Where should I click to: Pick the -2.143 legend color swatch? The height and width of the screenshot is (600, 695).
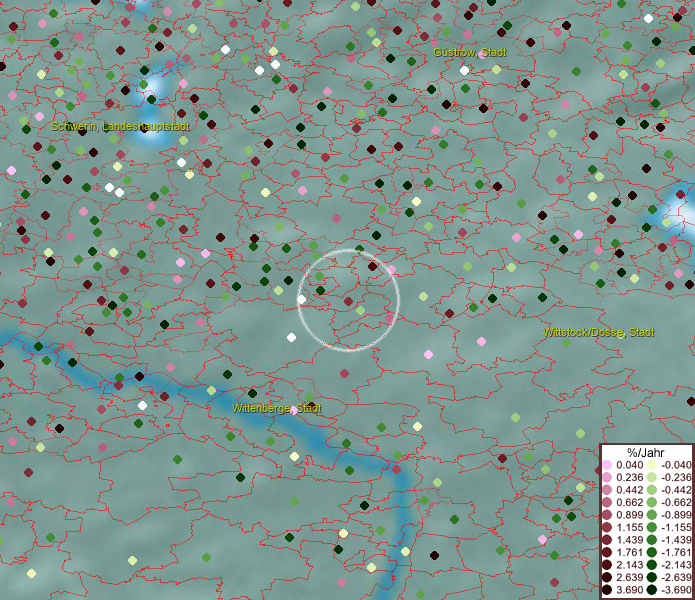click(651, 565)
